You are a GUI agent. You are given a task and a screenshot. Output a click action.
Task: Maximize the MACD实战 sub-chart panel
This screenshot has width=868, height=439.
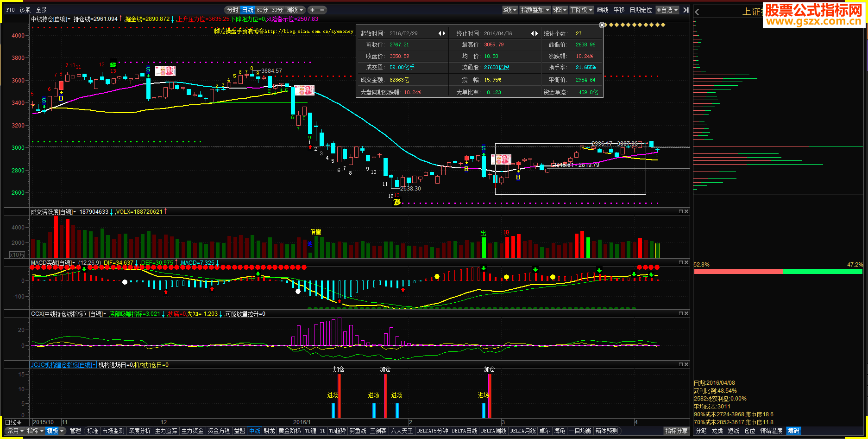(x=681, y=262)
